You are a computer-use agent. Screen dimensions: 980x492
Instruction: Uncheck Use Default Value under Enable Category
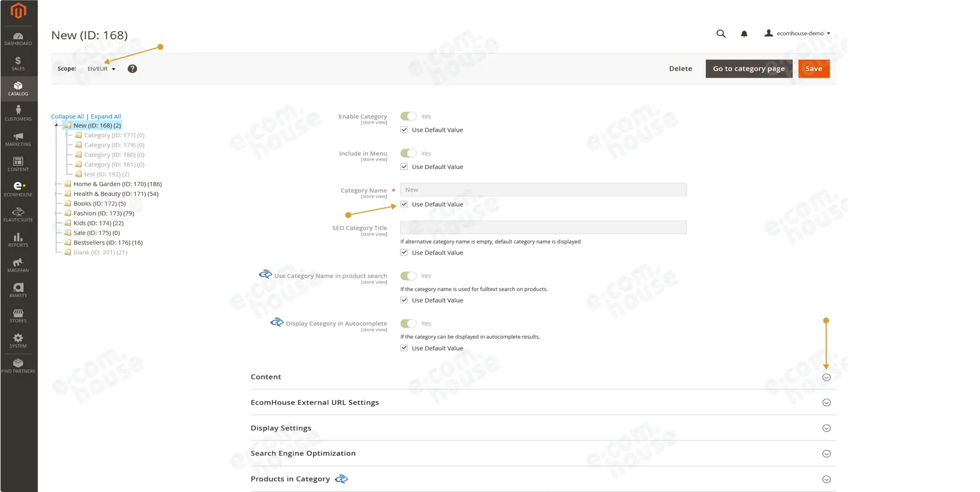click(x=404, y=130)
